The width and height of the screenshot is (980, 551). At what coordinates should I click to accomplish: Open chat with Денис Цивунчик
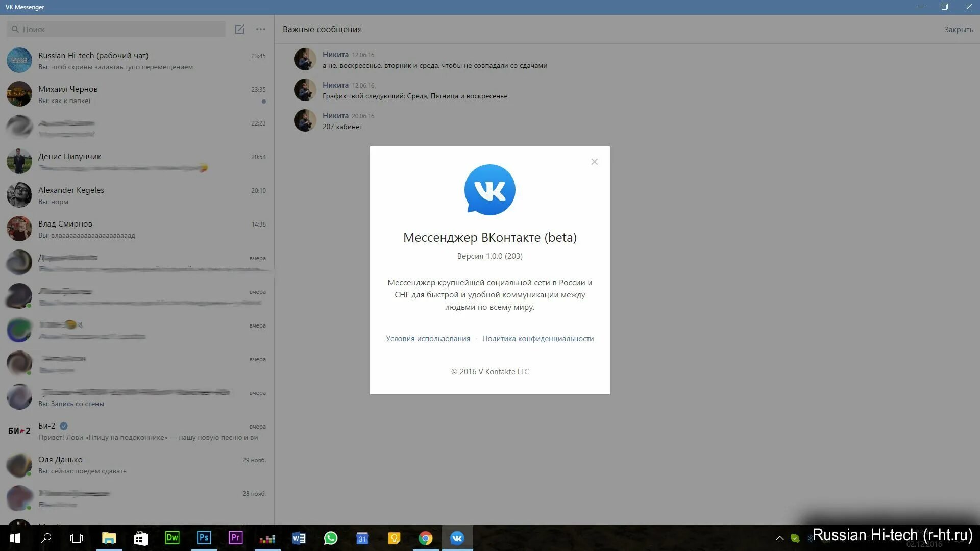[137, 161]
